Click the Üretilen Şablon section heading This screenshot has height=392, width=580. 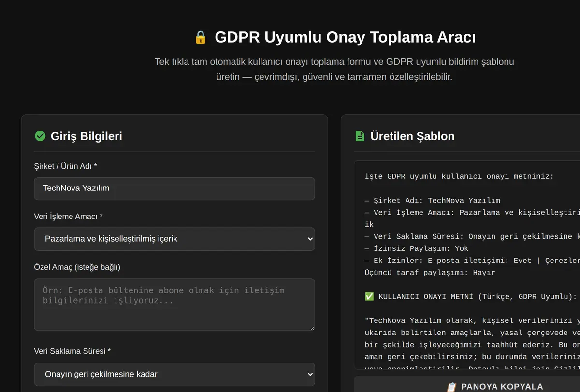tap(412, 136)
